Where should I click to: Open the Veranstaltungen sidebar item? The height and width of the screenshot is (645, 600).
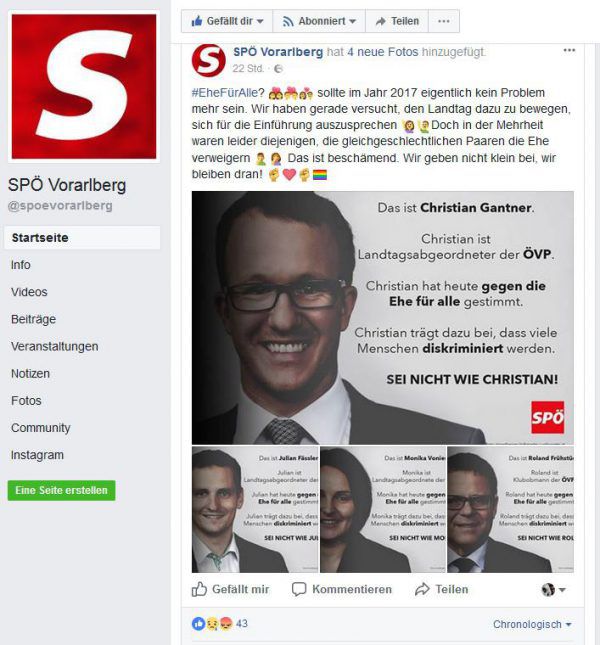55,346
